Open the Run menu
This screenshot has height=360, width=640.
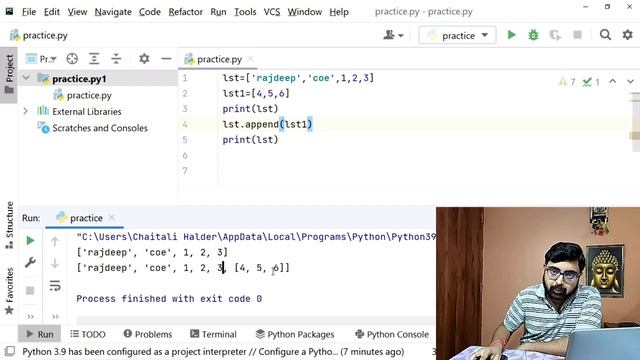point(218,12)
